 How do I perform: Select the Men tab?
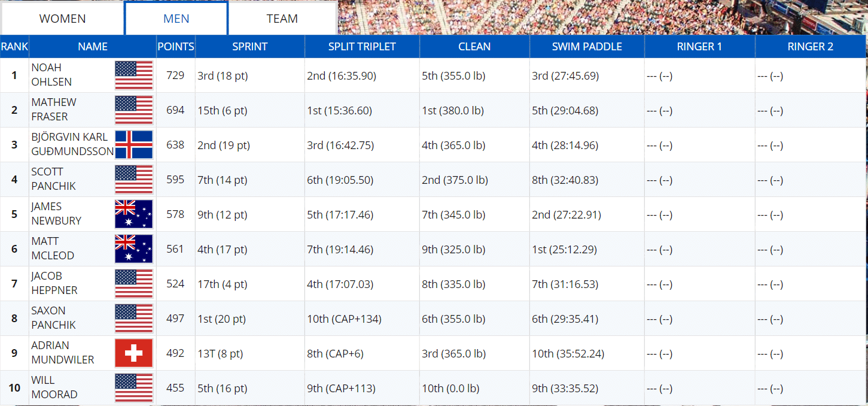tap(176, 19)
